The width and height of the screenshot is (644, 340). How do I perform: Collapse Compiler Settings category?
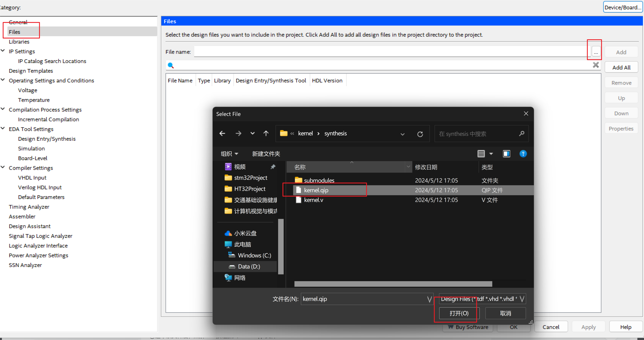pos(3,167)
